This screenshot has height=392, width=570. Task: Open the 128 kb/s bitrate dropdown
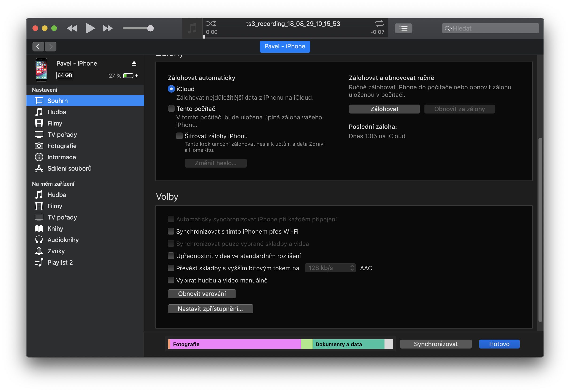pyautogui.click(x=330, y=268)
